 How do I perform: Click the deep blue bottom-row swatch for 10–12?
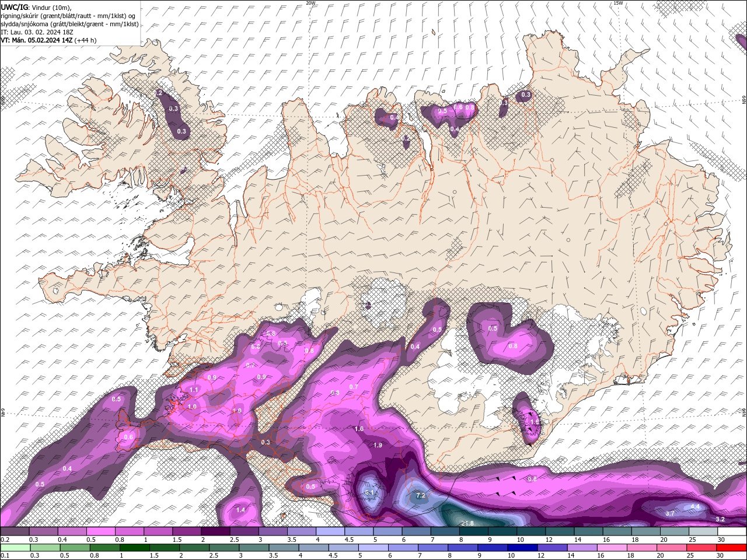(x=521, y=548)
